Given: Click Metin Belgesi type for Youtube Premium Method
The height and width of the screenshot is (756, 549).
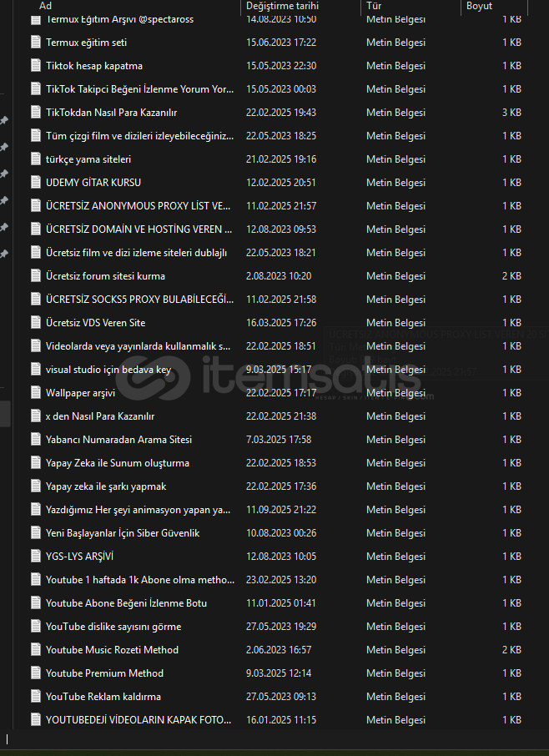Looking at the screenshot, I should tap(395, 673).
